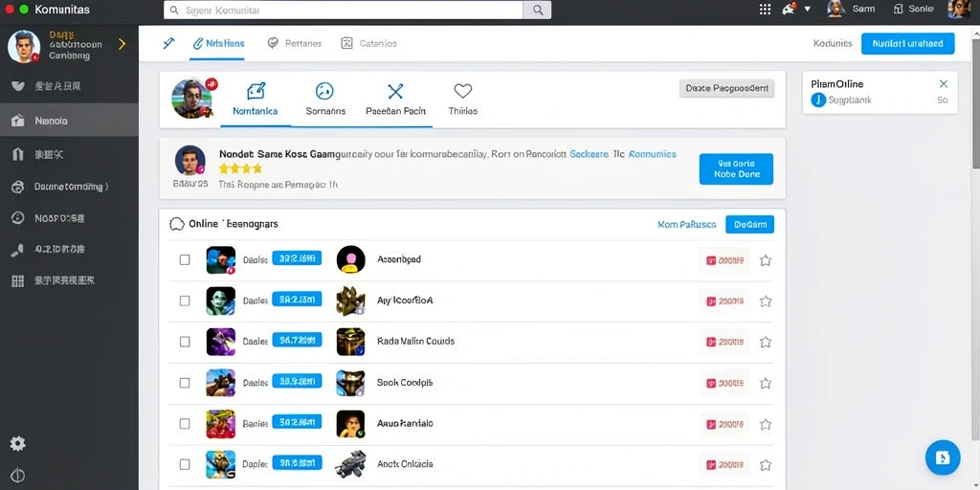Open the Catanios tab
The height and width of the screenshot is (490, 980).
[x=368, y=43]
